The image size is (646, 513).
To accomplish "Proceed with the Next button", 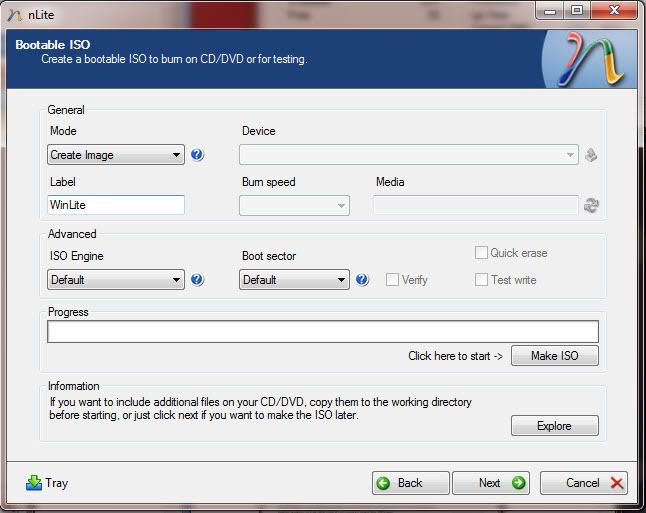I will click(x=491, y=483).
